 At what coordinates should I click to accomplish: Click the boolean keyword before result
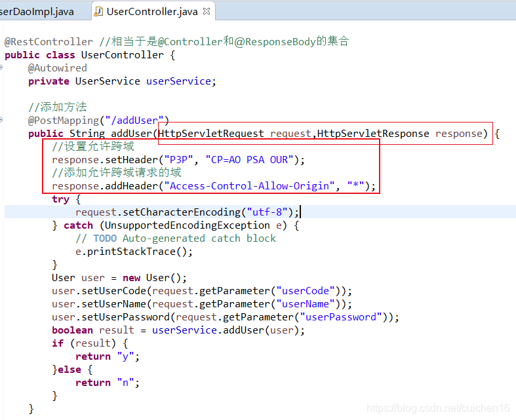click(x=72, y=330)
